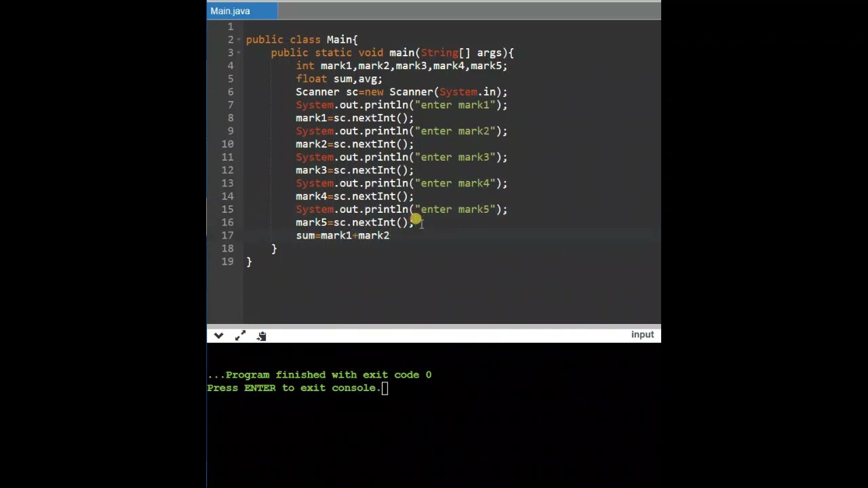Viewport: 868px width, 488px height.
Task: Click the string "enter mark4" in code
Action: (x=454, y=183)
